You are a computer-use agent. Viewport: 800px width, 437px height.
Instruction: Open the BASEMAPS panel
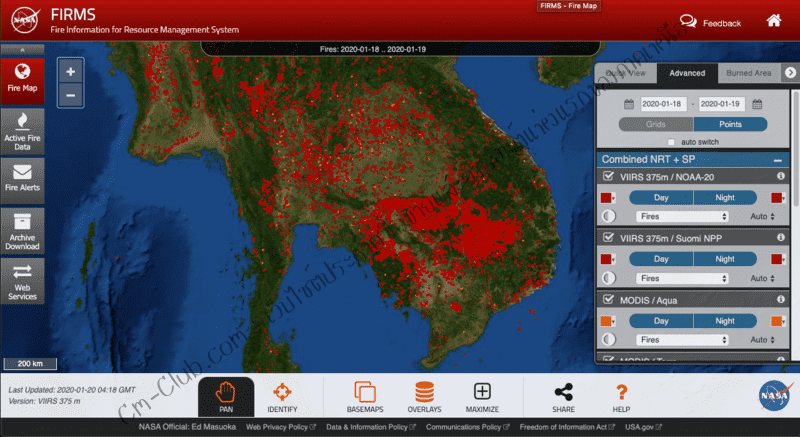[x=365, y=397]
